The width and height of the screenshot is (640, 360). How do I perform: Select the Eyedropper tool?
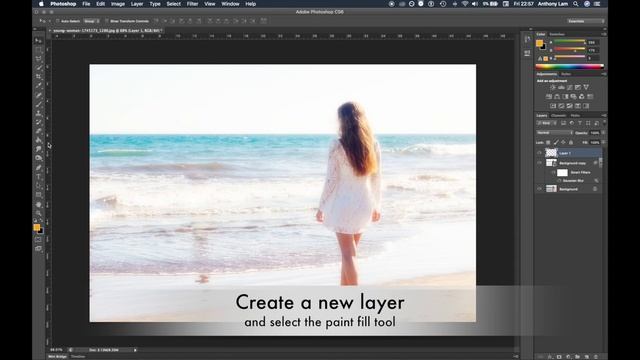(x=38, y=86)
